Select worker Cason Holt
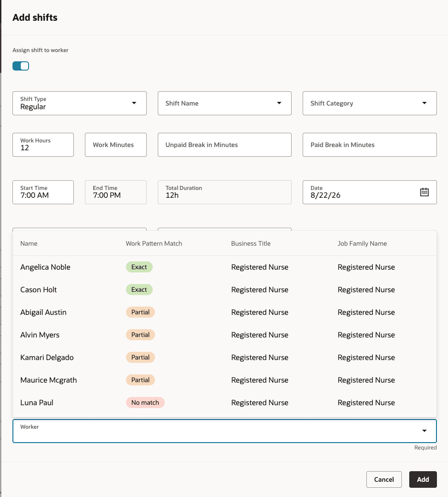The height and width of the screenshot is (497, 448). point(225,290)
